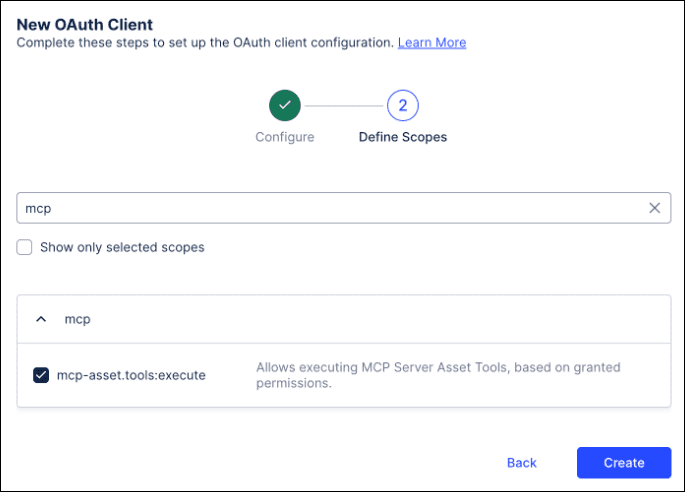Click empty space right of mcp group header
This screenshot has height=492, width=685.
(400, 319)
